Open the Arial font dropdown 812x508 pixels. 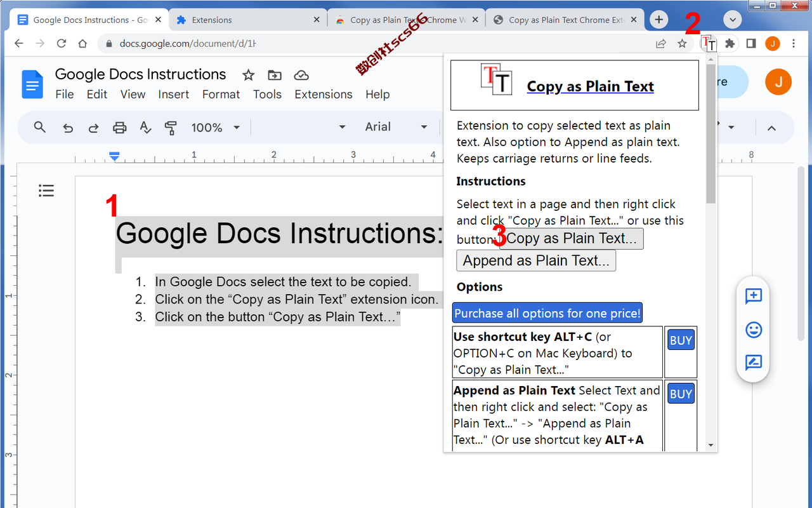pyautogui.click(x=396, y=127)
